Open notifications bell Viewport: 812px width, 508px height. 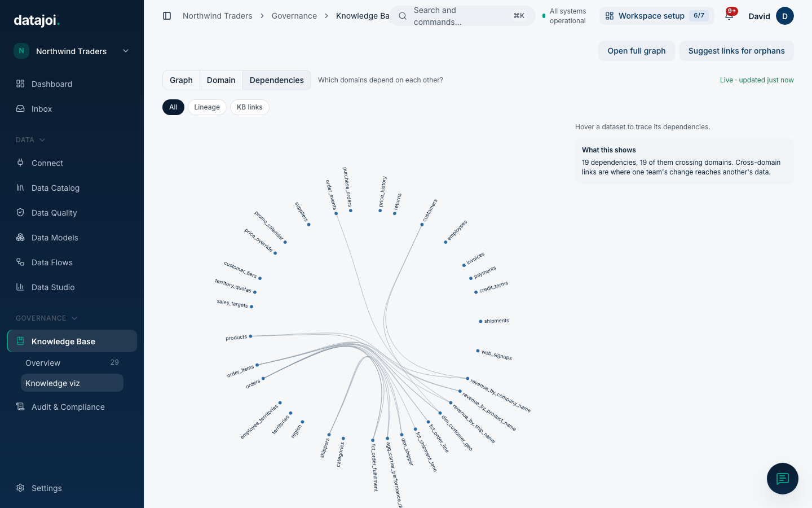[729, 16]
